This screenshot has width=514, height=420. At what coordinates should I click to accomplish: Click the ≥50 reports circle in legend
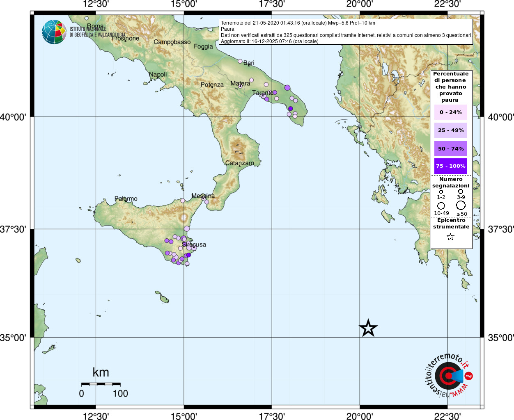tap(461, 205)
